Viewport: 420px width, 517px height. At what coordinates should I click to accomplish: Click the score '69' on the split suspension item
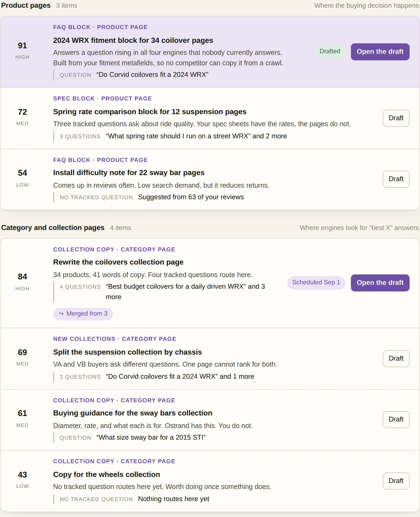(x=22, y=352)
